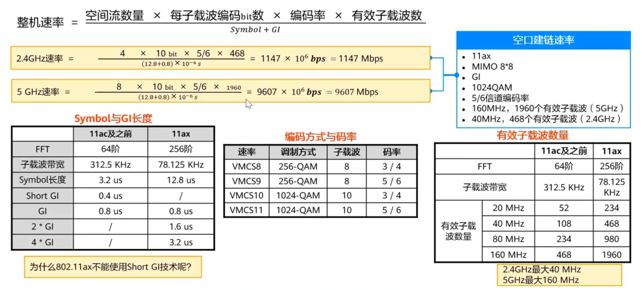Screen dimensions: 644x290
Task: Click the "Short GI" row header
Action: (42, 196)
